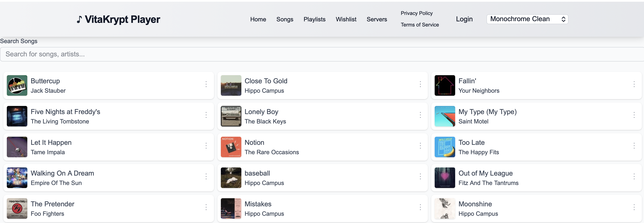Open options menu for The Pretender
The image size is (644, 223).
point(206,207)
